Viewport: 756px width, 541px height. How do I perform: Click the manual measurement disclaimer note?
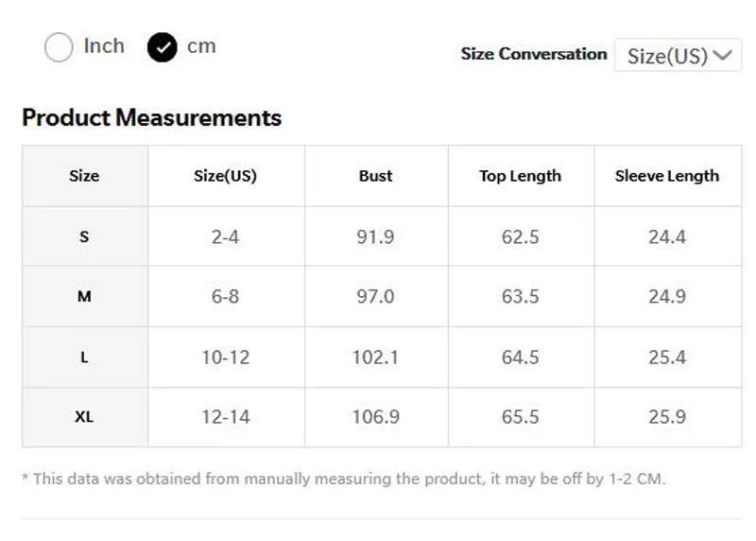tap(343, 479)
